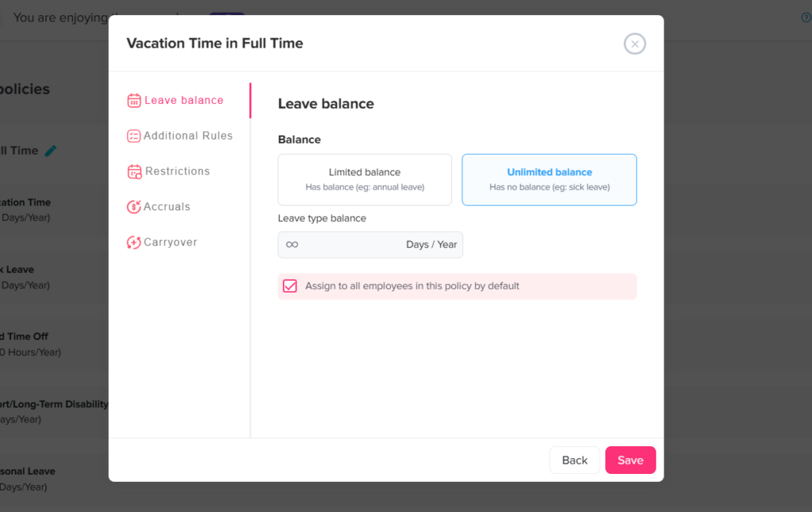The image size is (812, 512).
Task: Open the Carryover tab
Action: (170, 243)
